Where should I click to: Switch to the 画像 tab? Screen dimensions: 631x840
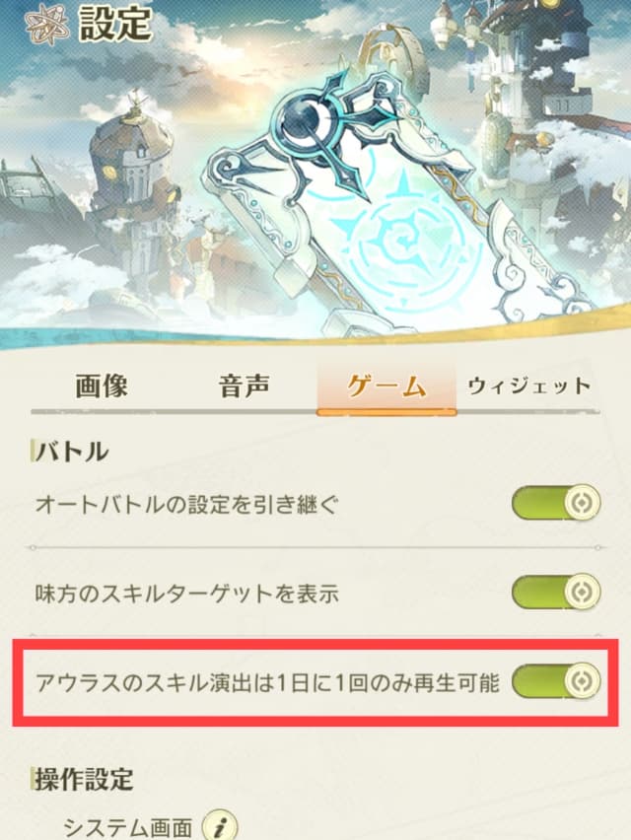[x=102, y=385]
